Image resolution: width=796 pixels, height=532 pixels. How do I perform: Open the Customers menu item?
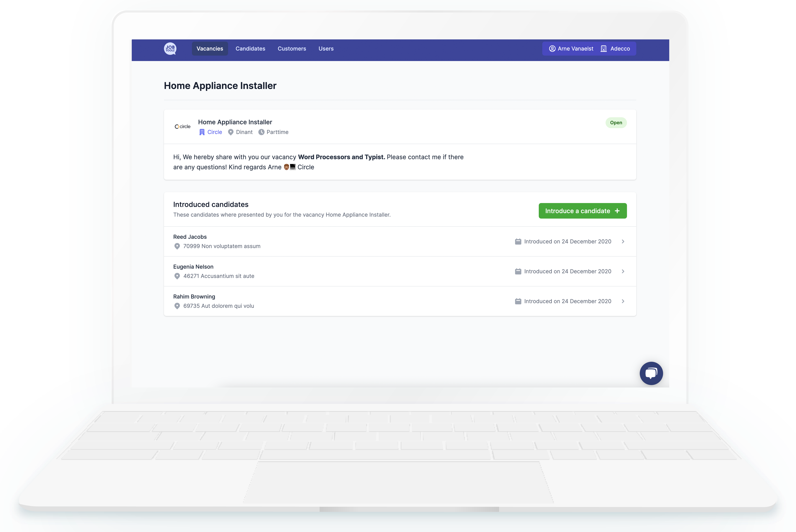(292, 49)
